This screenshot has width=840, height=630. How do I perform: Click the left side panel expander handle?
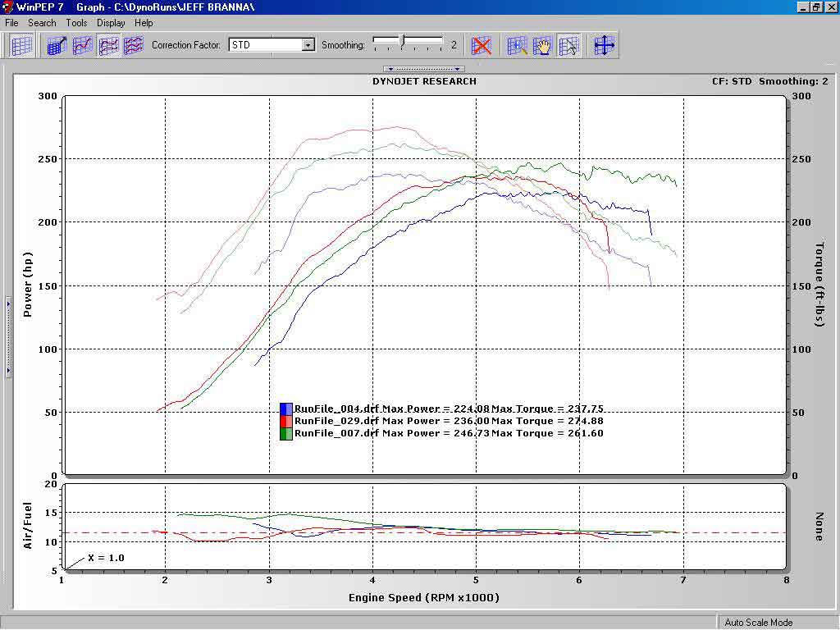pyautogui.click(x=8, y=337)
